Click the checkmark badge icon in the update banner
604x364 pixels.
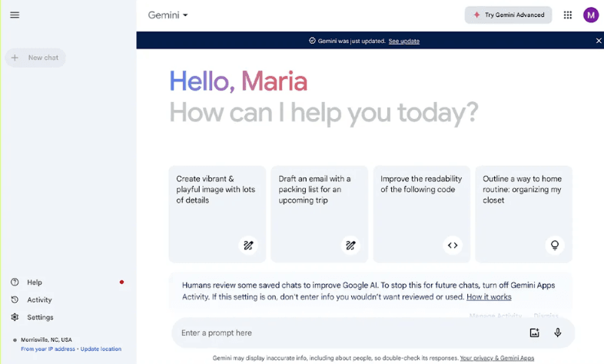[312, 41]
